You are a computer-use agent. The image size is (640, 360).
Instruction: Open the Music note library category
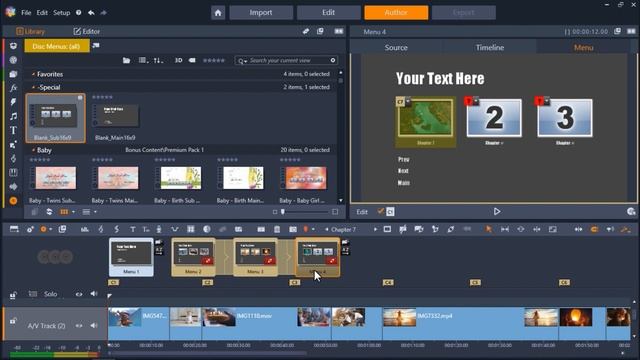coord(13,116)
